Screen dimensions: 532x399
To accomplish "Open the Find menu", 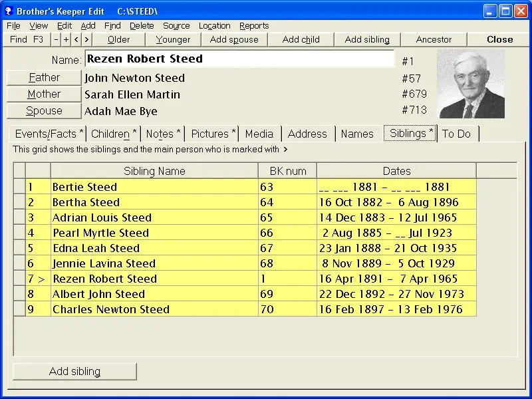I will pos(112,26).
